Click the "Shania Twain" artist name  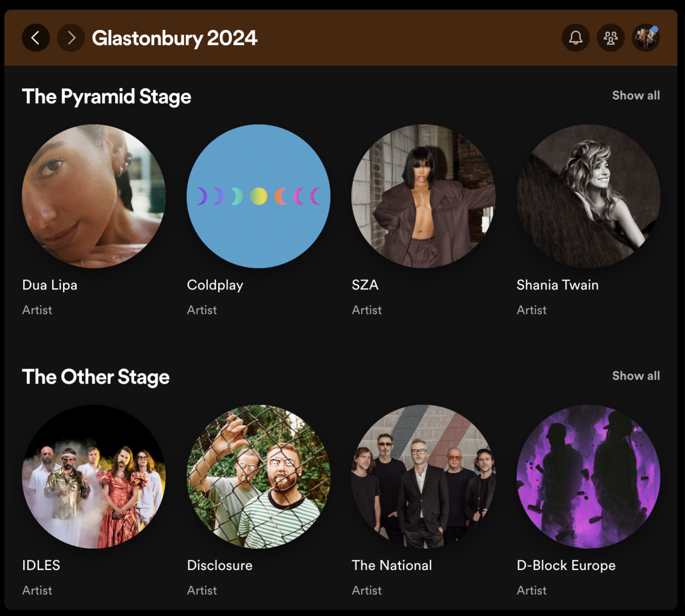(x=558, y=285)
